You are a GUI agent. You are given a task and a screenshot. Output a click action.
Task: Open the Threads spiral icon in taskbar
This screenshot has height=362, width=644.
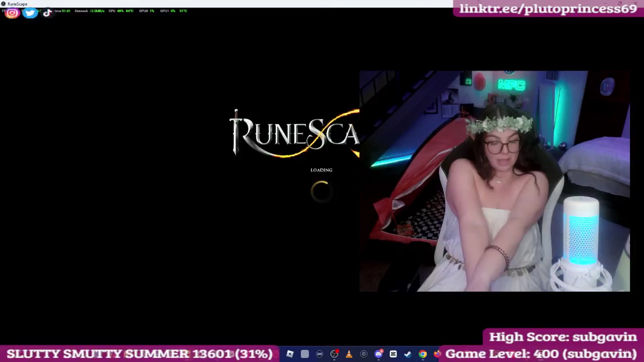point(364,354)
